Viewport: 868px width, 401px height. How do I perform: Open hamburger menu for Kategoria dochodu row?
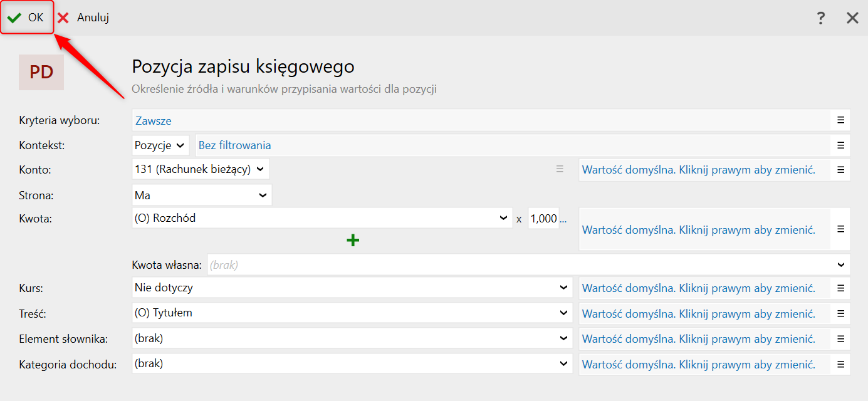[x=840, y=364]
